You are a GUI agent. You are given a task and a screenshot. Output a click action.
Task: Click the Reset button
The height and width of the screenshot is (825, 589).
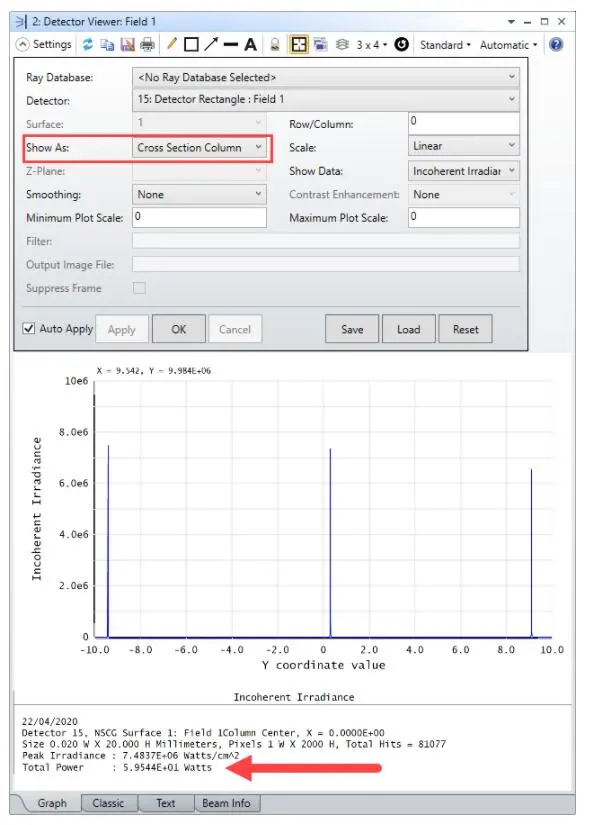pyautogui.click(x=465, y=329)
